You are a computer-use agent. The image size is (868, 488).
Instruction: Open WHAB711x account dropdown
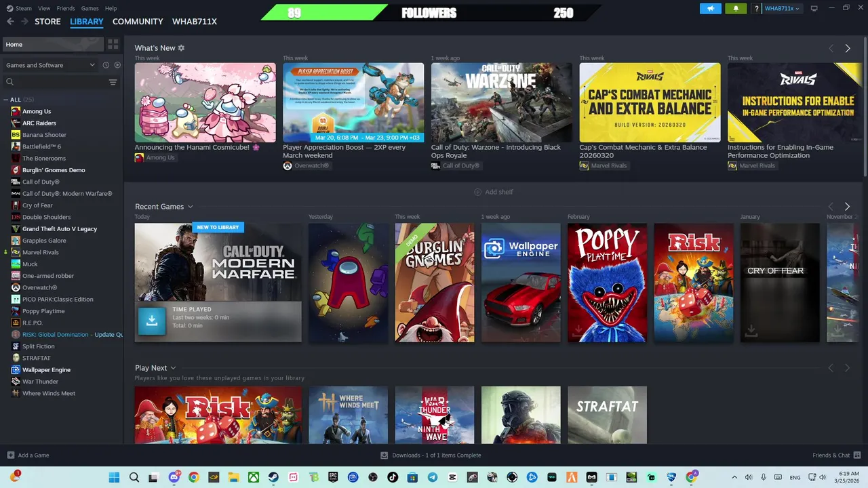782,8
